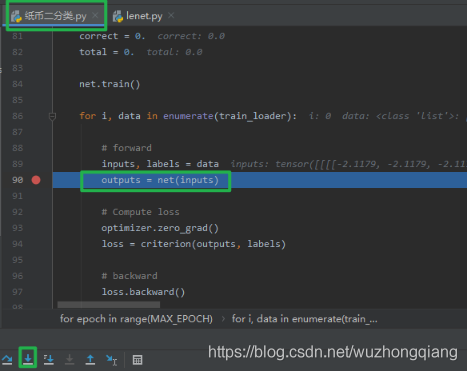Collapse the for loop fold marker at line 86
Image resolution: width=467 pixels, height=371 pixels.
click(x=52, y=116)
